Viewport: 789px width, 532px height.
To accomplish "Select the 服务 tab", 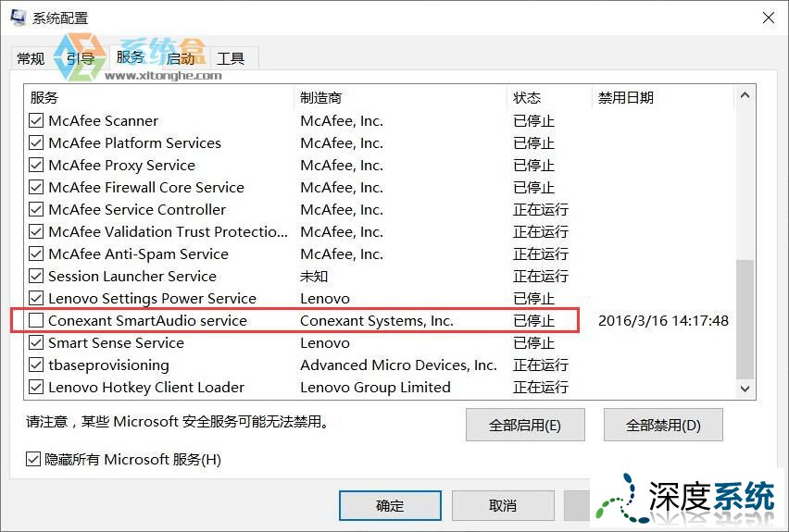I will tap(131, 56).
